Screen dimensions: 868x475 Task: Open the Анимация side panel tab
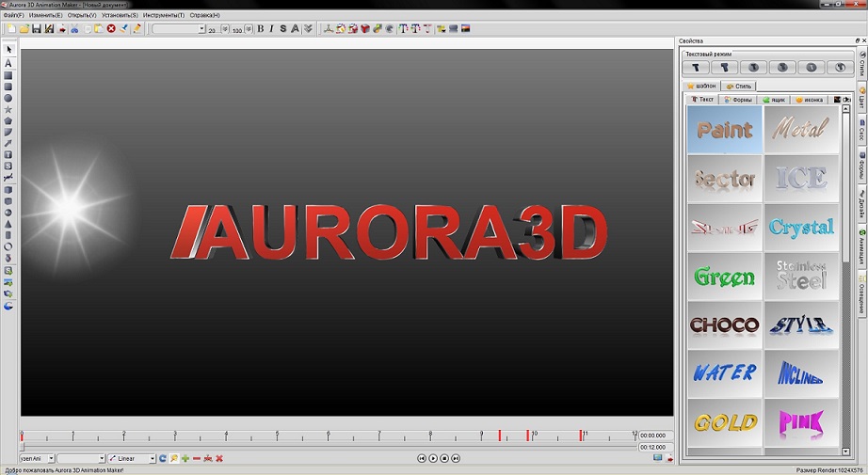pos(862,245)
